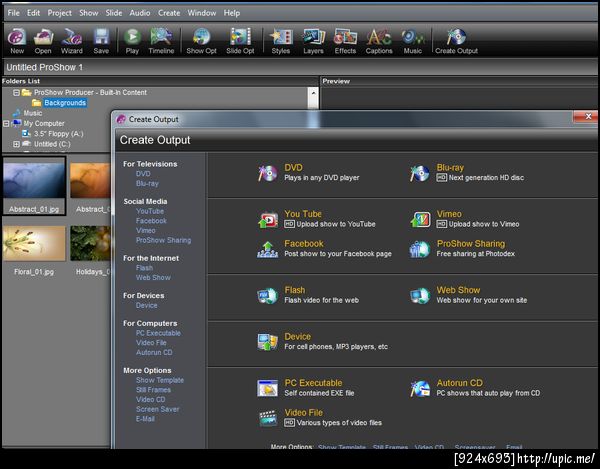
Task: Click the YouTube link under Social Media
Action: pyautogui.click(x=150, y=211)
